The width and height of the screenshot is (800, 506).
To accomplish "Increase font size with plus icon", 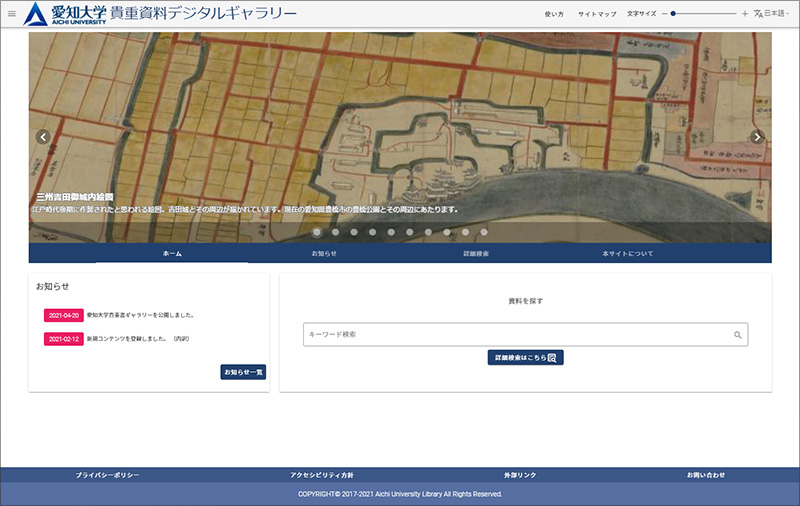I will pyautogui.click(x=745, y=14).
